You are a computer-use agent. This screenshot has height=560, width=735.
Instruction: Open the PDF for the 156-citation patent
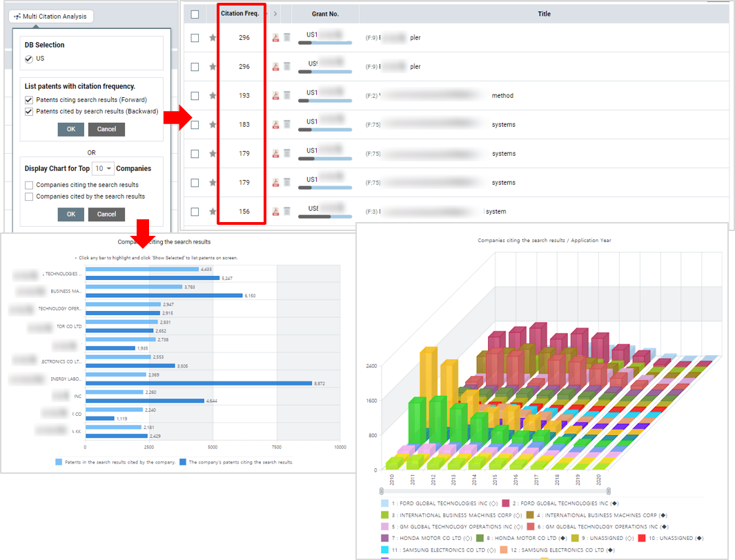(x=275, y=212)
